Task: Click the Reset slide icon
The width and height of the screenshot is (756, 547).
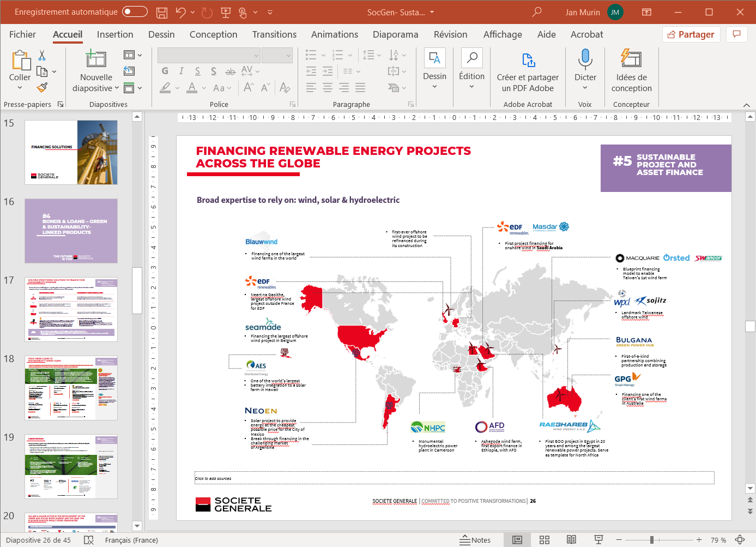Action: tap(129, 71)
